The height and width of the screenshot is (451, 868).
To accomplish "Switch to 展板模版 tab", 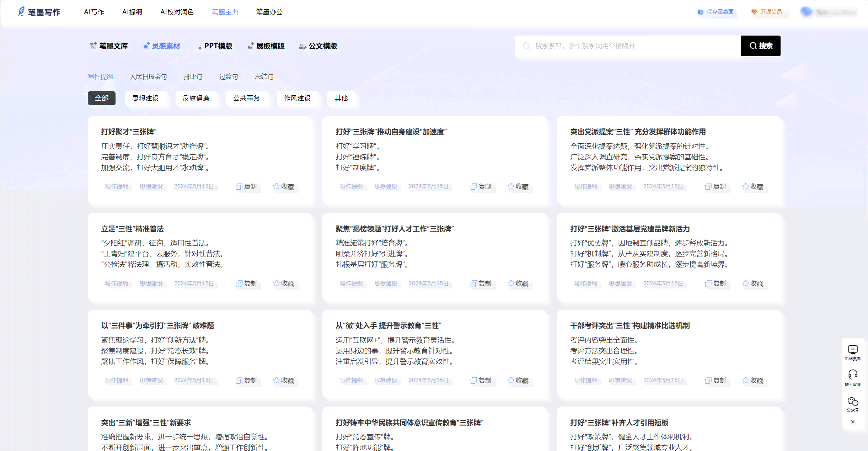I will click(266, 46).
